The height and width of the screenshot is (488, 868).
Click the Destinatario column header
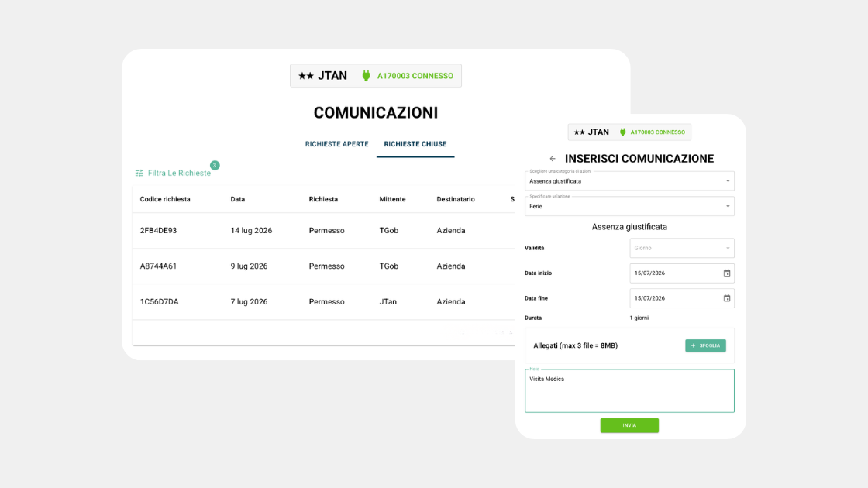[456, 199]
